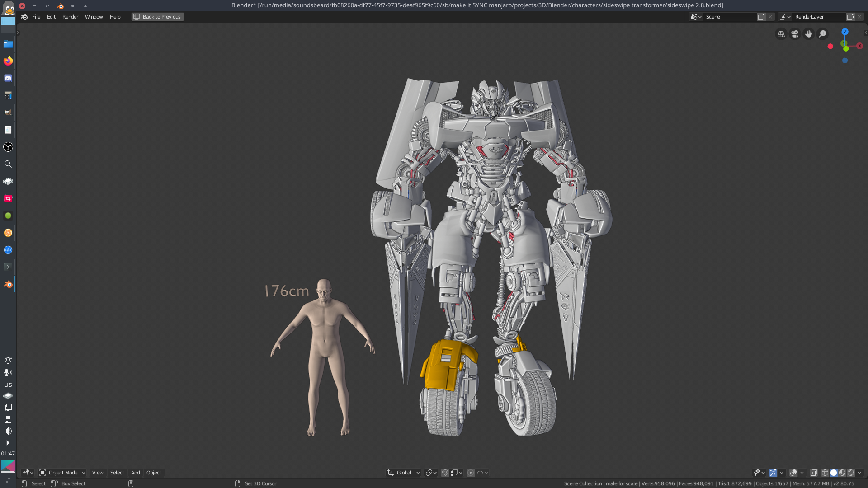Open the Global transform orientation dropdown

pyautogui.click(x=403, y=473)
